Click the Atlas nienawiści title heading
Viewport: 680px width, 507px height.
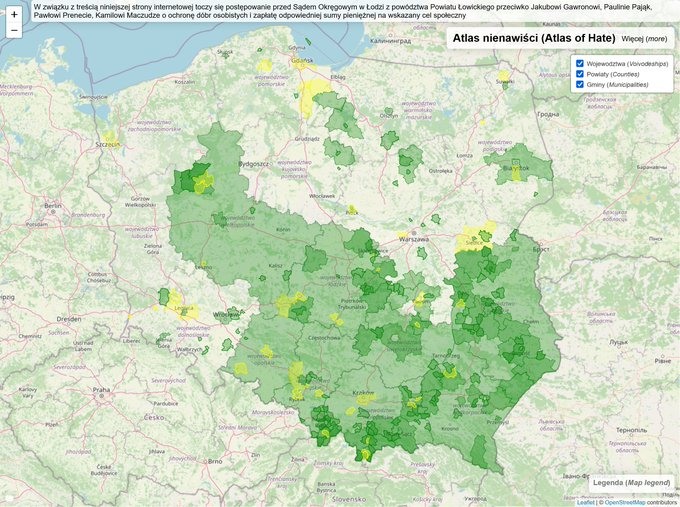533,38
